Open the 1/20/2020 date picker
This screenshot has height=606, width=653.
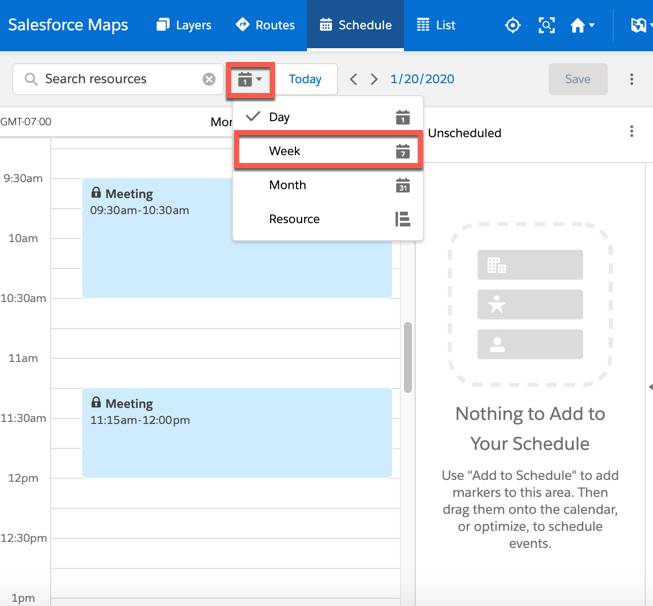422,79
